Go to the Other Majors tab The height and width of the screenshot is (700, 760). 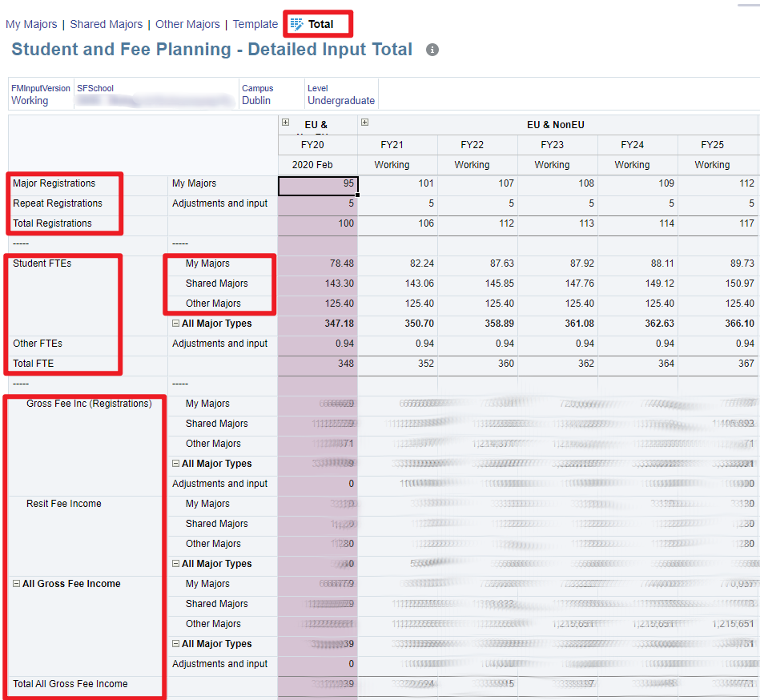(188, 24)
